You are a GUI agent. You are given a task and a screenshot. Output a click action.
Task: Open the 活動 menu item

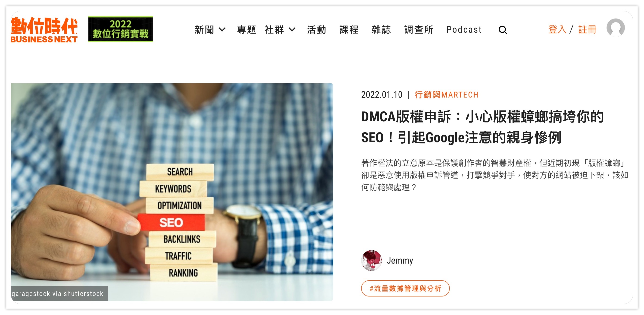click(x=316, y=29)
